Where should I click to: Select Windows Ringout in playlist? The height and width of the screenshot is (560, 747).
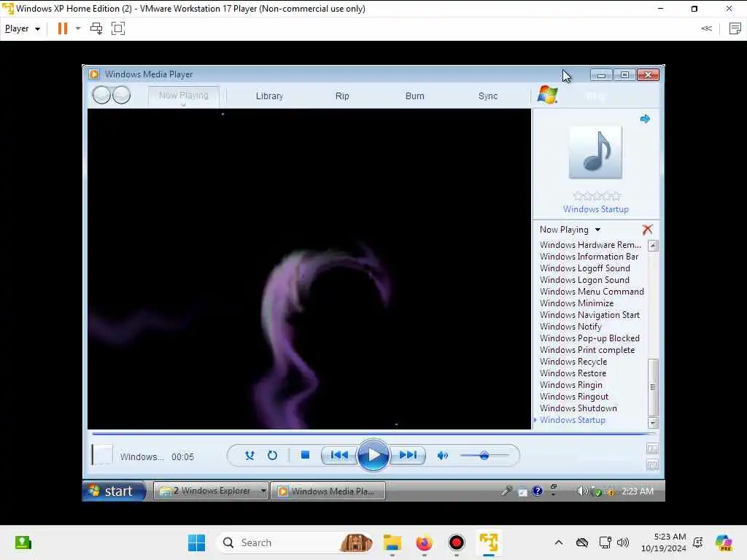[x=574, y=397]
